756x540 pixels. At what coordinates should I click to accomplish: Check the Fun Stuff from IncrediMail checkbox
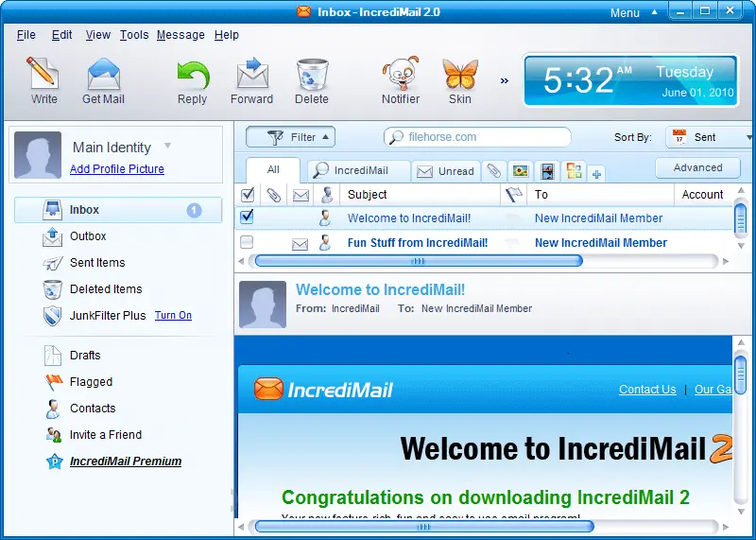click(248, 243)
